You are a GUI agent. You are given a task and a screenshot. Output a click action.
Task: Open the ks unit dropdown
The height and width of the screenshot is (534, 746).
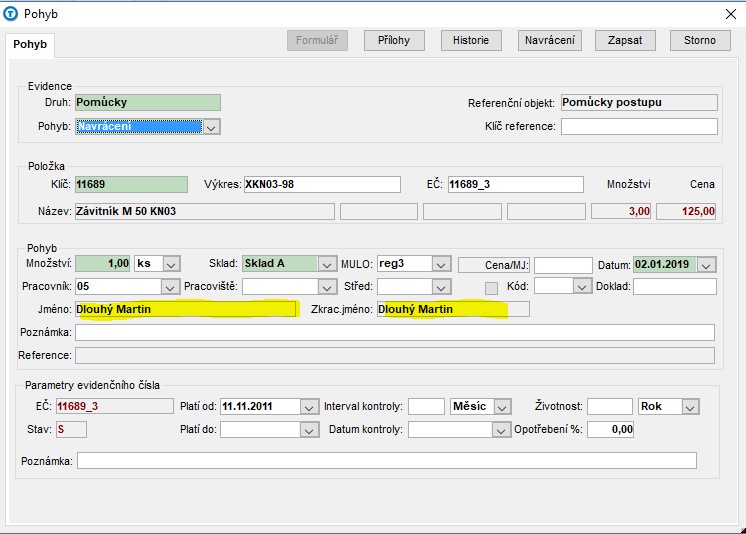(x=171, y=264)
